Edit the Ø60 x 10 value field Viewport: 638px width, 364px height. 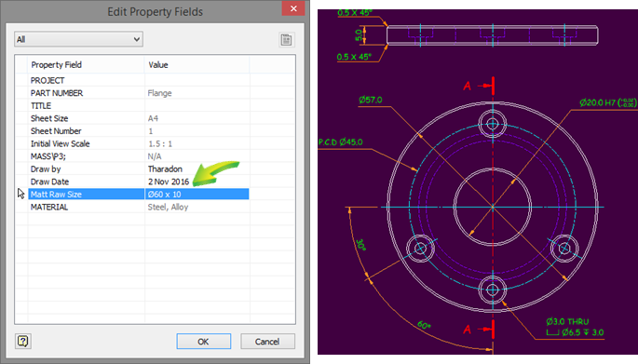pyautogui.click(x=197, y=194)
